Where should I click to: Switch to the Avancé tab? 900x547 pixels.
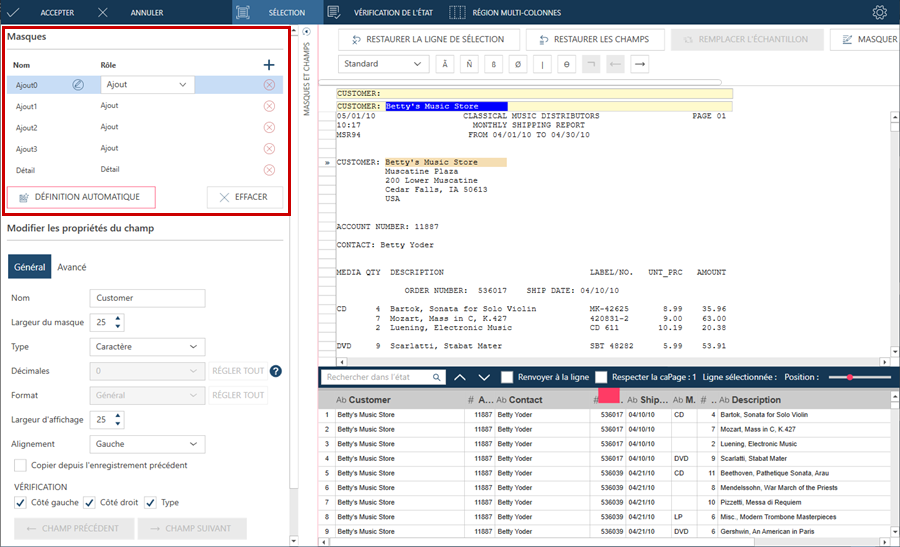pos(71,267)
